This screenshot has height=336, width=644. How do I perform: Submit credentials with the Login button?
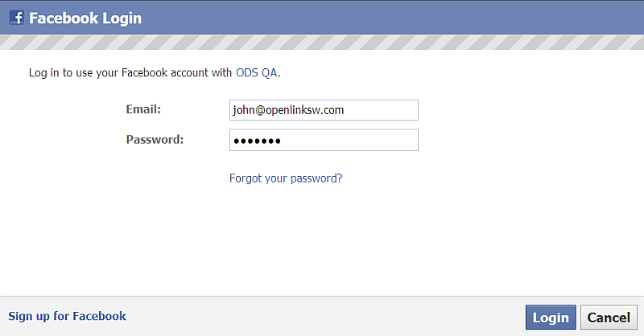point(551,318)
